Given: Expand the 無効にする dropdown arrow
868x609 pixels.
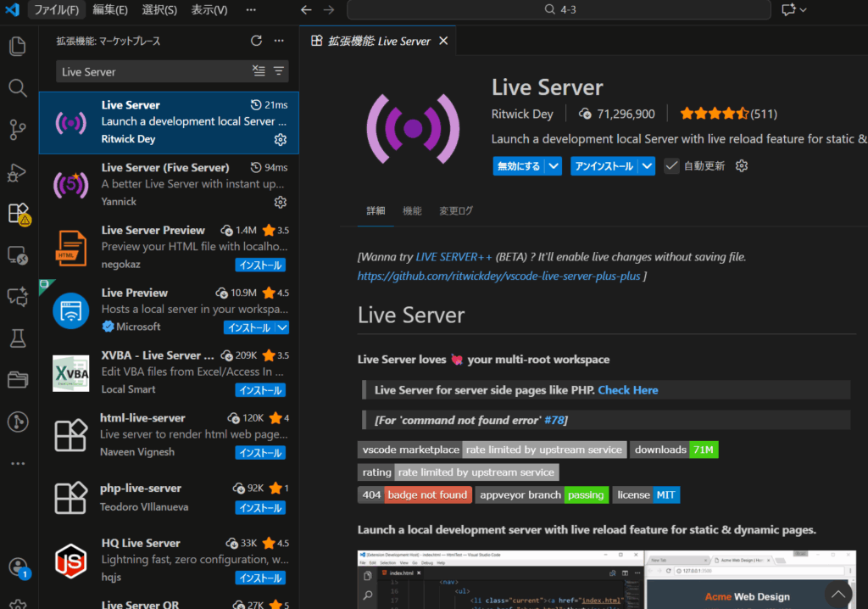Looking at the screenshot, I should [554, 166].
